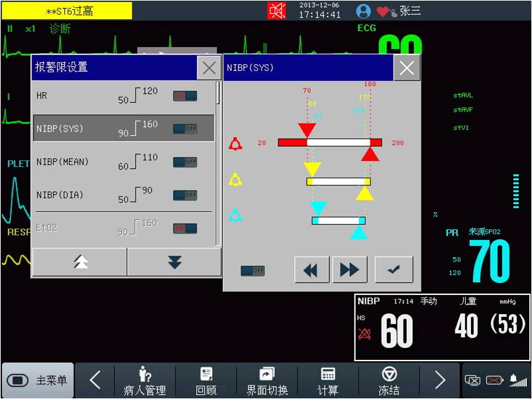
Task: Confirm NIBP(SYS) limits with checkmark button
Action: pyautogui.click(x=394, y=270)
